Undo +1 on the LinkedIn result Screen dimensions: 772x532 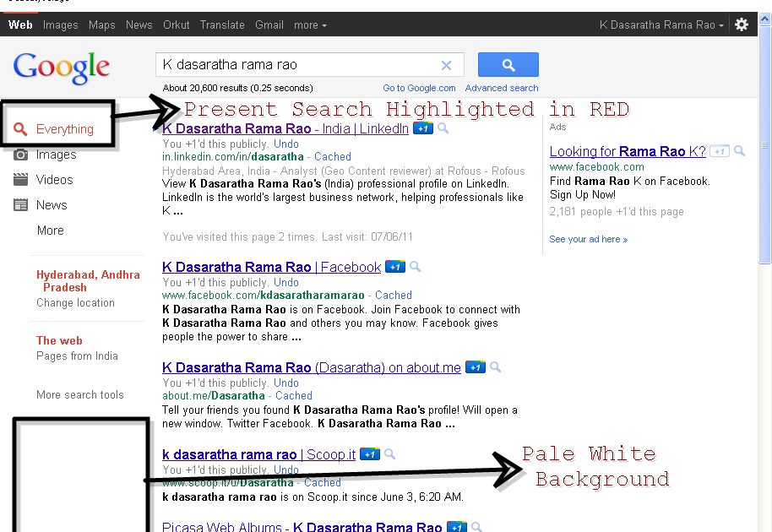coord(286,144)
